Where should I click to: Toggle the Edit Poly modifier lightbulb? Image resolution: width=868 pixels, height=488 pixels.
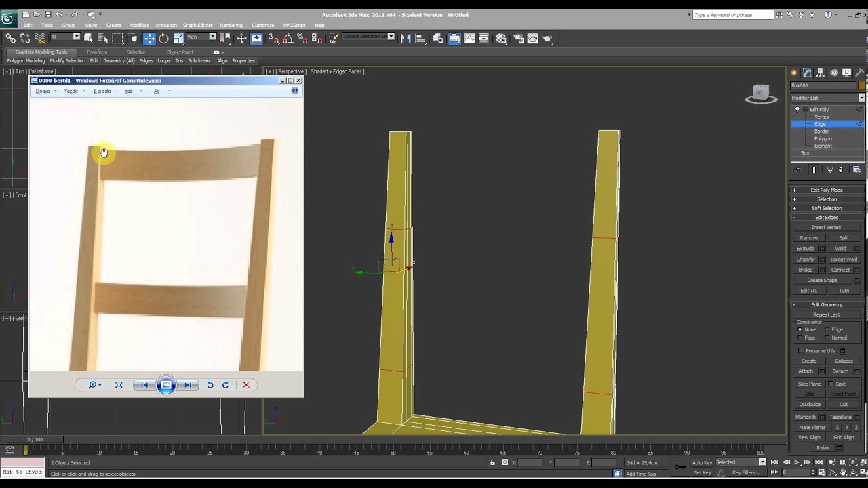click(x=797, y=109)
